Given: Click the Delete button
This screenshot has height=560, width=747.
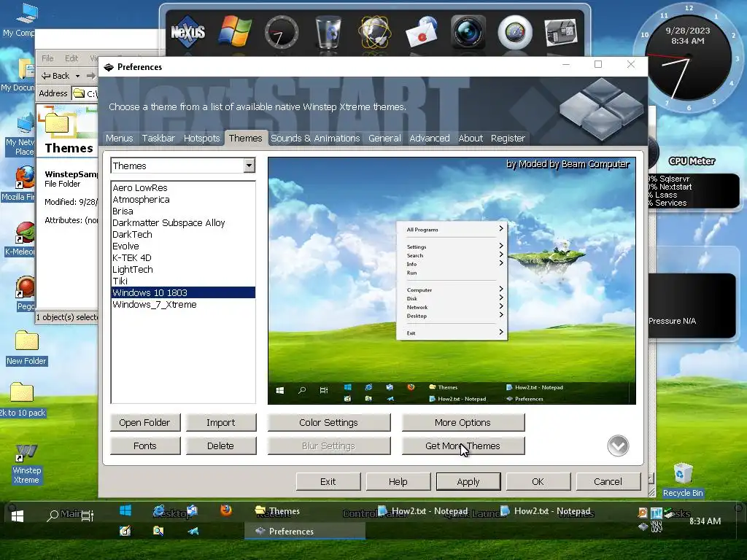Looking at the screenshot, I should point(220,446).
